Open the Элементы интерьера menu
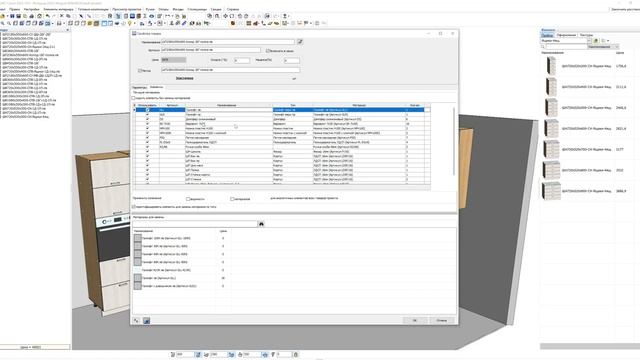The image size is (640, 360). click(58, 9)
